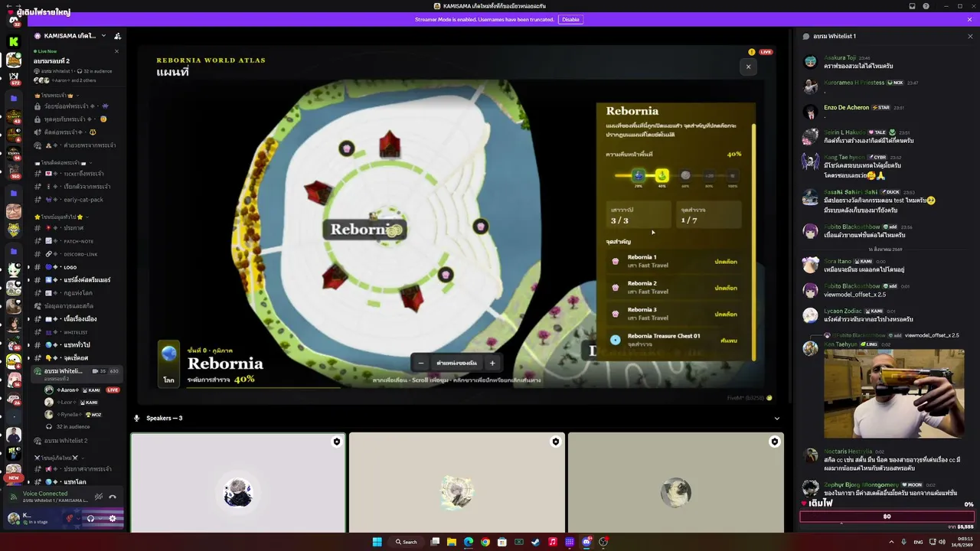
Task: Select the pink fast-travel marker on the map's right
Action: [480, 226]
